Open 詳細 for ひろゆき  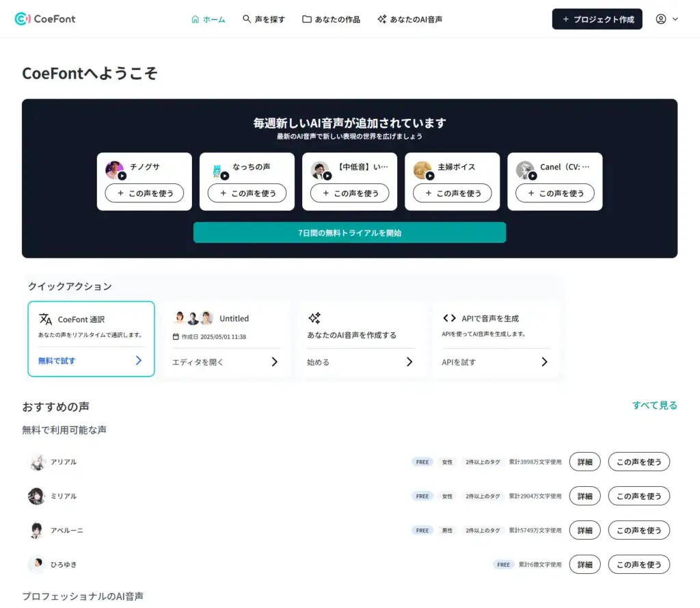point(585,565)
